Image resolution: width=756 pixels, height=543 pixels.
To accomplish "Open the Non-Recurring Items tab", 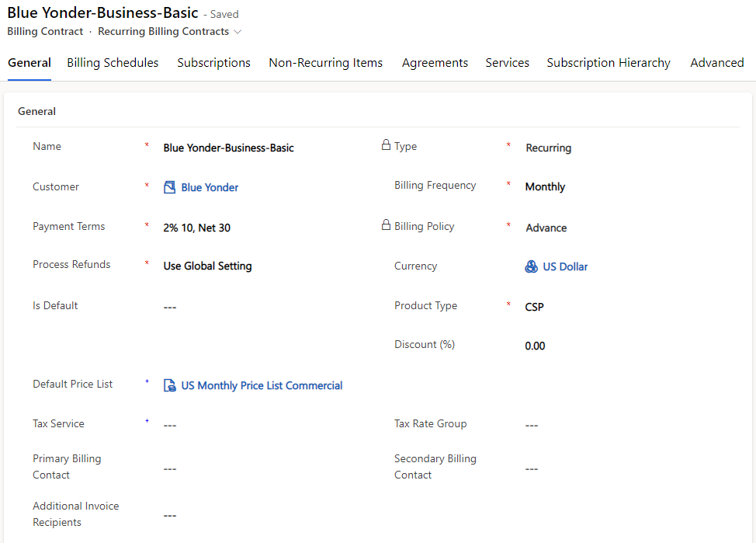I will coord(325,63).
